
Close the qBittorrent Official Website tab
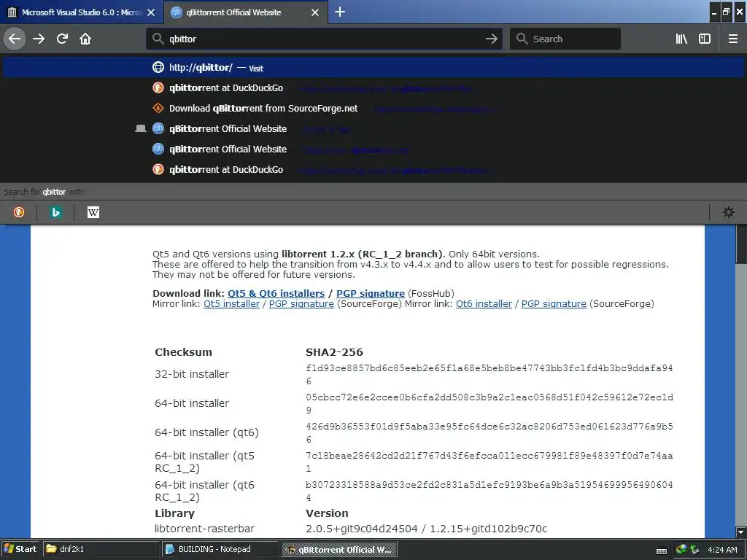[x=315, y=12]
